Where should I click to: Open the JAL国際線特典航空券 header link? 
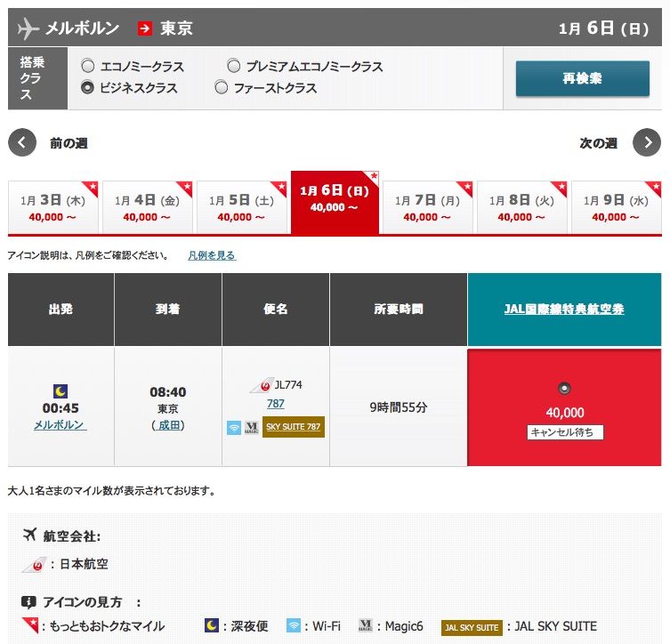pyautogui.click(x=564, y=309)
